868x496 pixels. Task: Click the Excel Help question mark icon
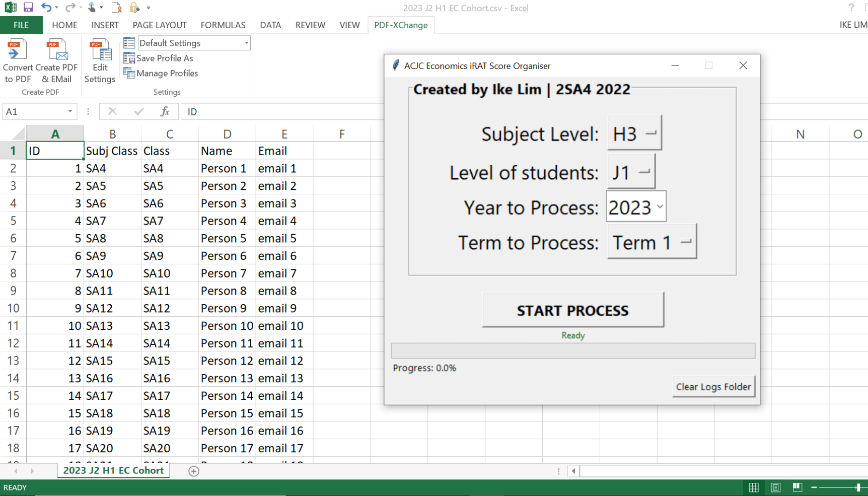click(851, 8)
